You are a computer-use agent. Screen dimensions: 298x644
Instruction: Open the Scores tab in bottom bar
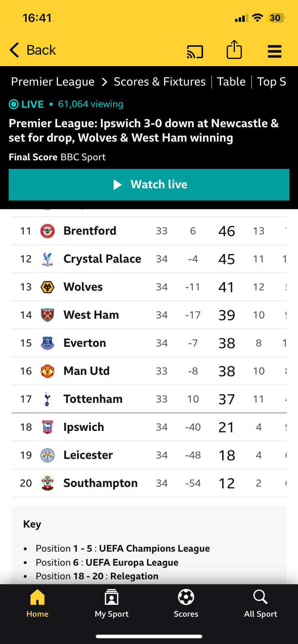(186, 604)
